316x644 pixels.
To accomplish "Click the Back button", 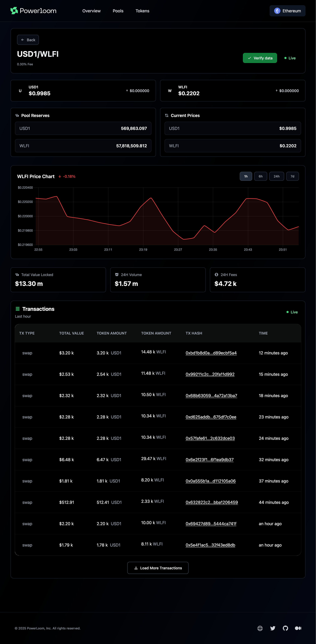I will pyautogui.click(x=28, y=40).
